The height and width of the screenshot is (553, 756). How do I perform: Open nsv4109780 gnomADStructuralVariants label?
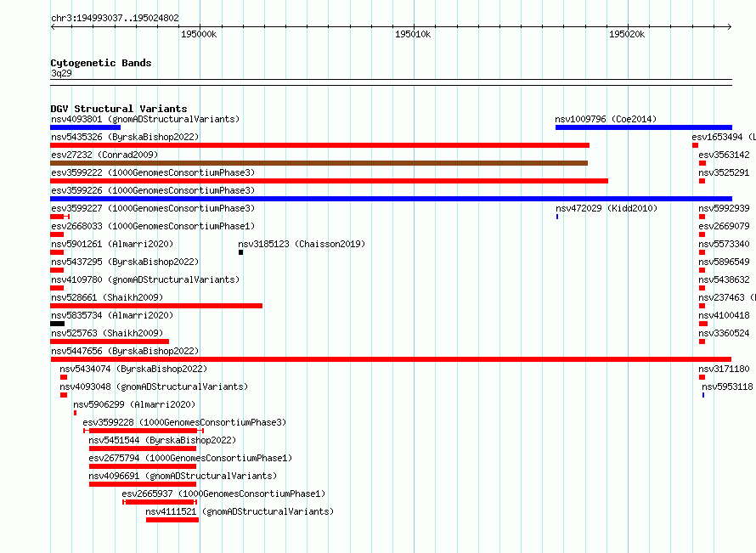click(x=145, y=279)
